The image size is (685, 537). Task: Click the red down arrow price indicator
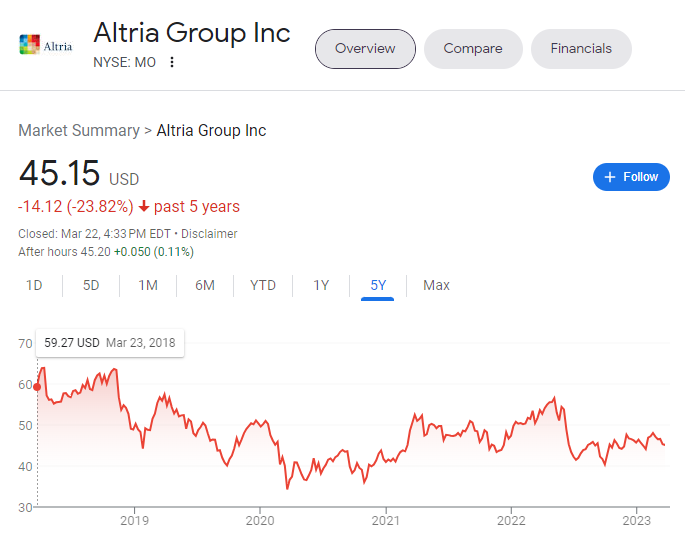144,207
